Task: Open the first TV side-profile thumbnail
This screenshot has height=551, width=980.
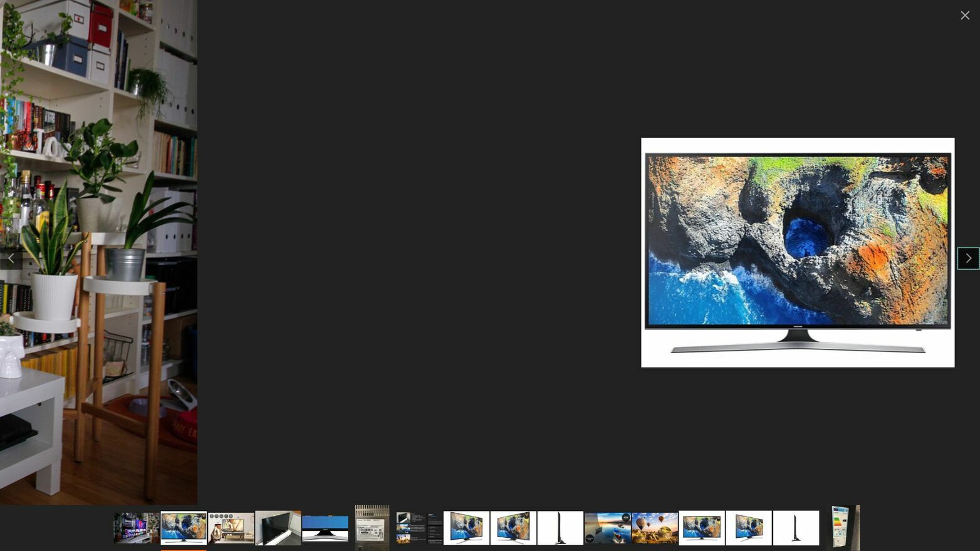Action: 560,528
